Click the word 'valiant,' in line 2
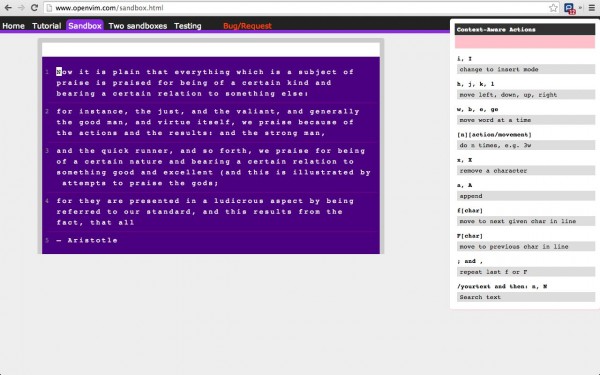The width and height of the screenshot is (600, 375). 259,111
